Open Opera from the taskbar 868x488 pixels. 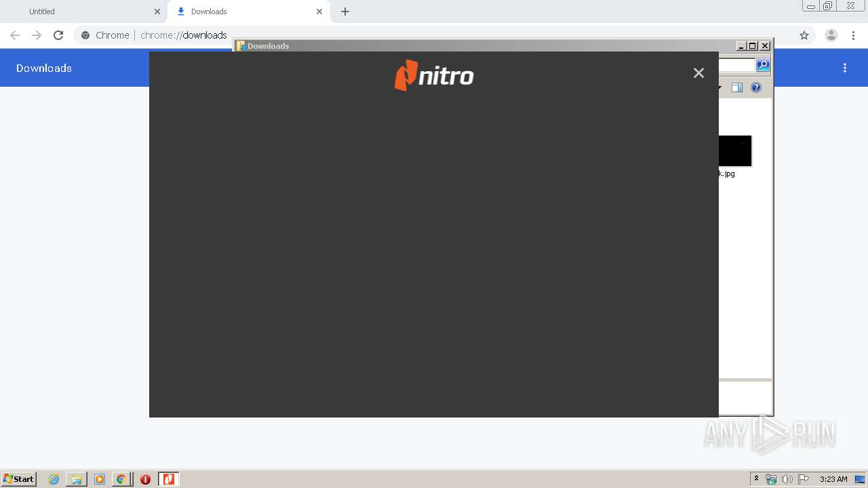145,479
